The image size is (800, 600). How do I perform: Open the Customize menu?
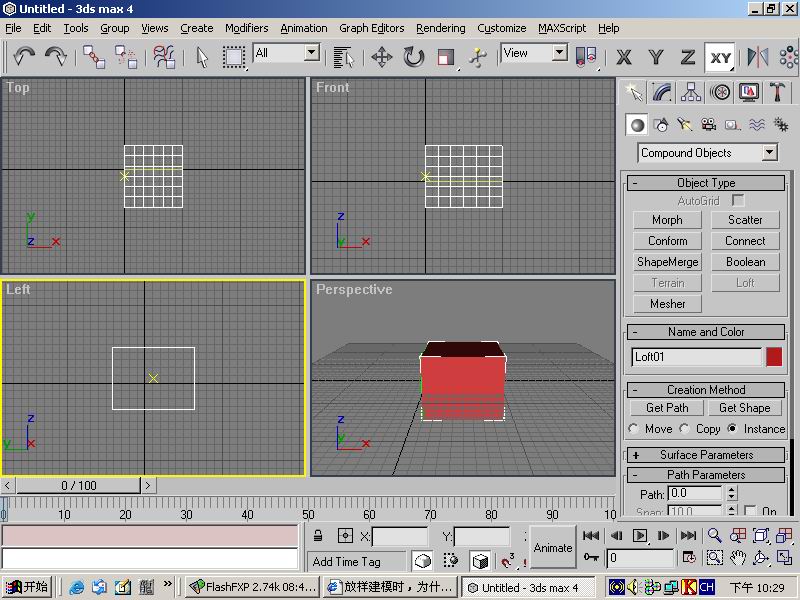[502, 28]
